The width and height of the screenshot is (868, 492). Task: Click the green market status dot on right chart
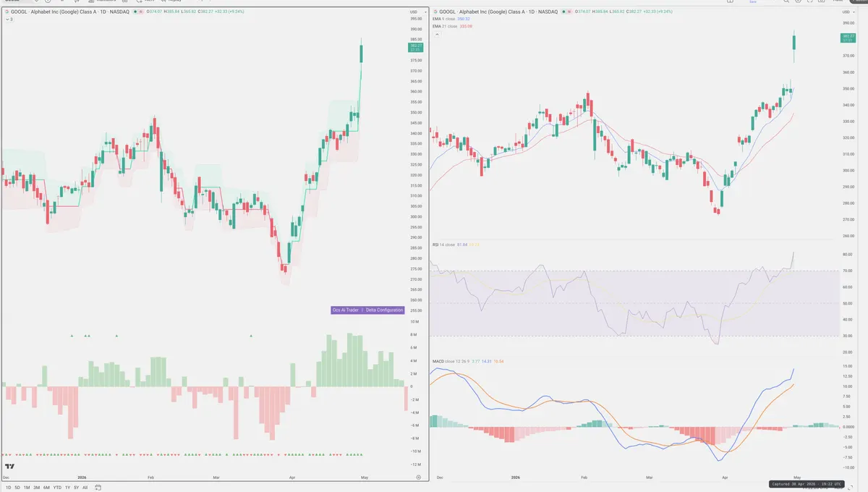pyautogui.click(x=563, y=12)
